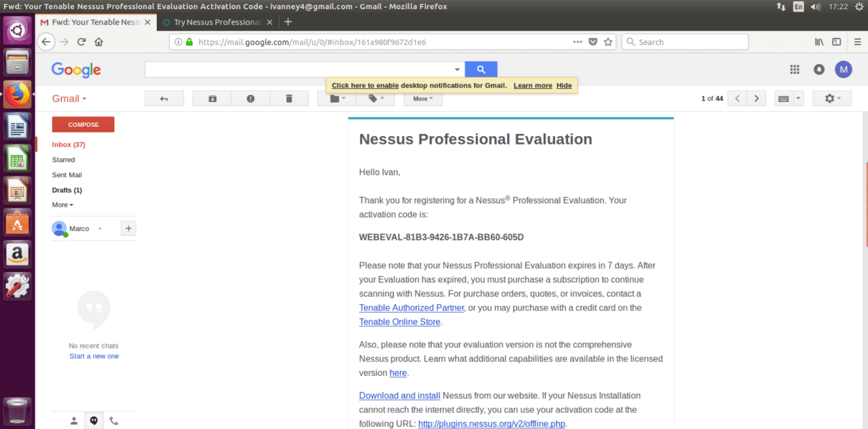
Task: Reload the current page
Action: [x=81, y=42]
